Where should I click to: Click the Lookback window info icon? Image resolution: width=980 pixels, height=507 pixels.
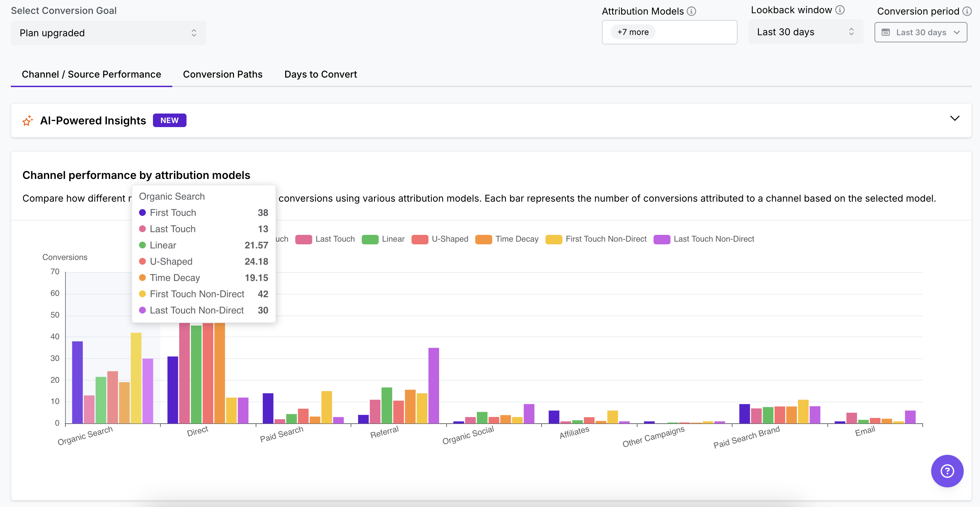tap(840, 10)
